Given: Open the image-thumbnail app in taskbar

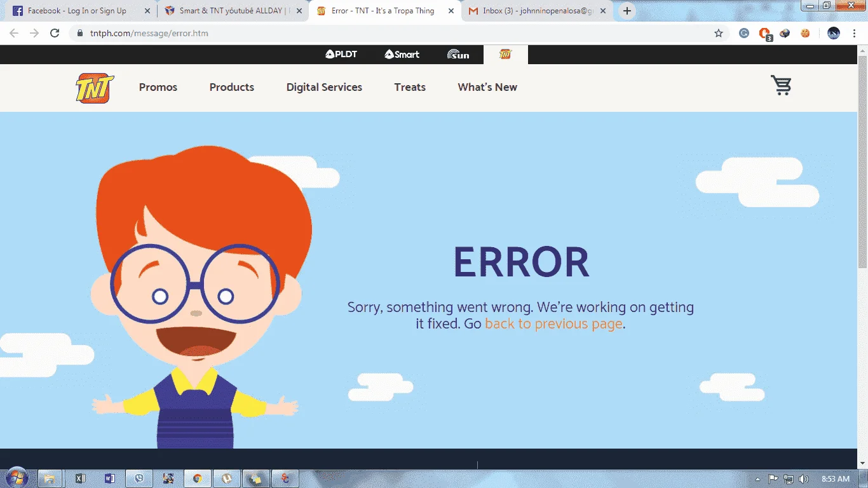Looking at the screenshot, I should [x=168, y=478].
